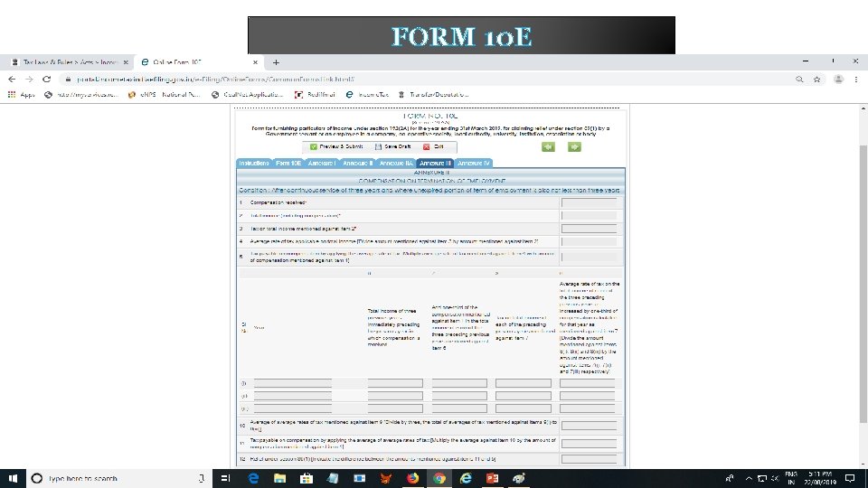Focus item 3 tax on total income field

589,229
